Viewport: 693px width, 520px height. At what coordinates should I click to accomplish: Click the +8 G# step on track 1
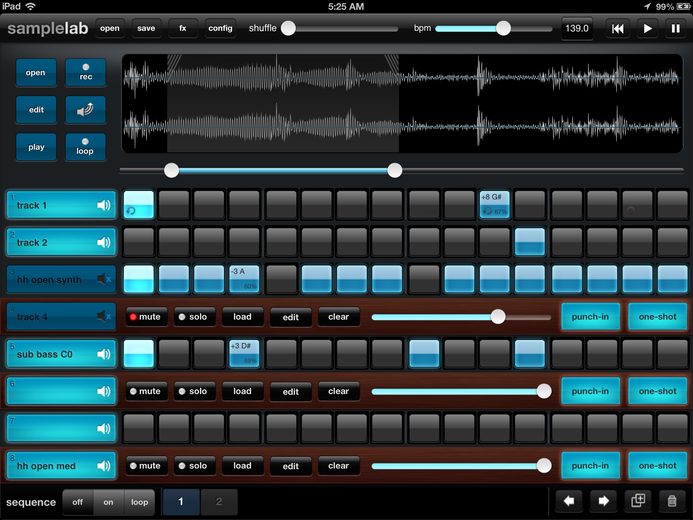495,205
